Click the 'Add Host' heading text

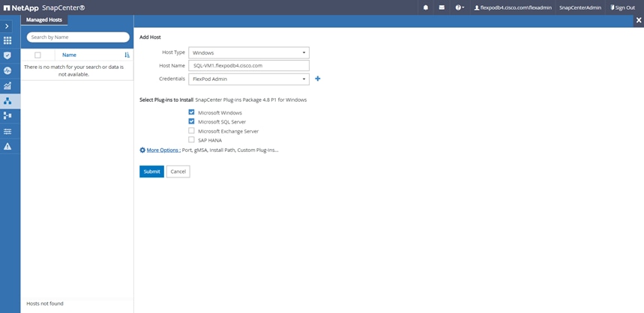point(151,37)
